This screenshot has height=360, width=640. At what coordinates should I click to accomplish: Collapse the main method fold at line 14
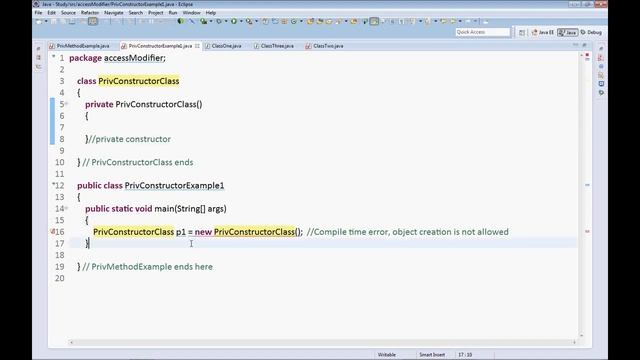click(67, 209)
